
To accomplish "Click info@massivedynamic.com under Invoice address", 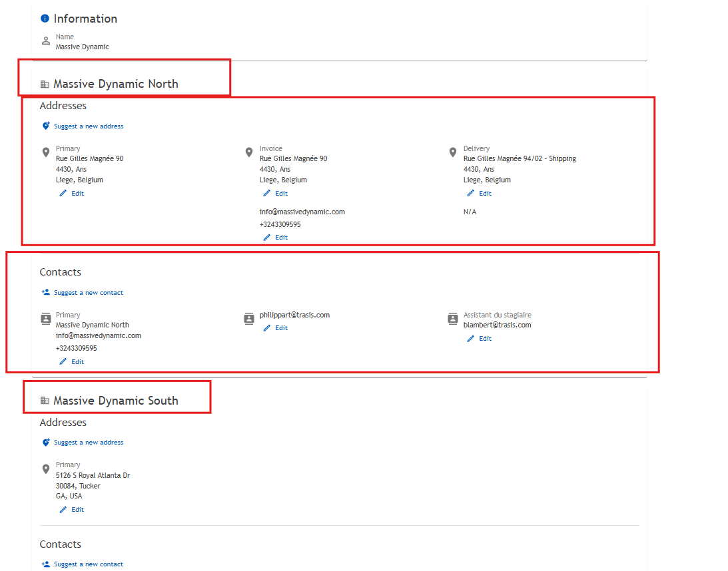I will (302, 212).
